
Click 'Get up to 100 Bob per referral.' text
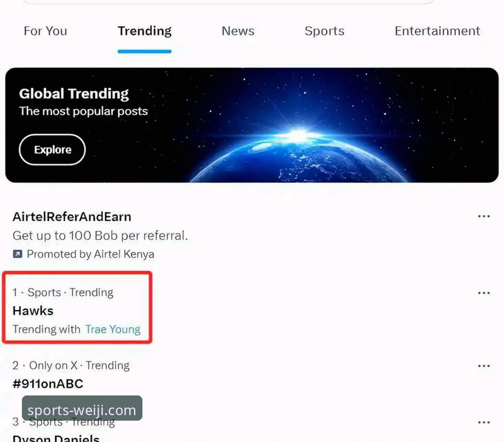100,236
